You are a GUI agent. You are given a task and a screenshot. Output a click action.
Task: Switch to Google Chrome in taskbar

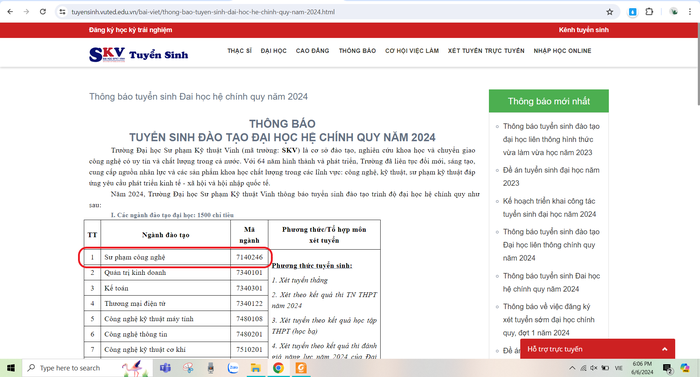coord(278,368)
